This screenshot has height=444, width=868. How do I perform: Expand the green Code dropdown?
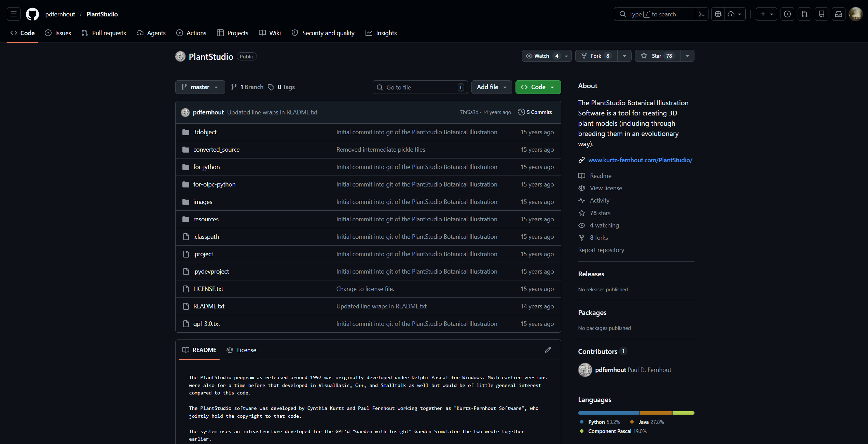[x=538, y=87]
